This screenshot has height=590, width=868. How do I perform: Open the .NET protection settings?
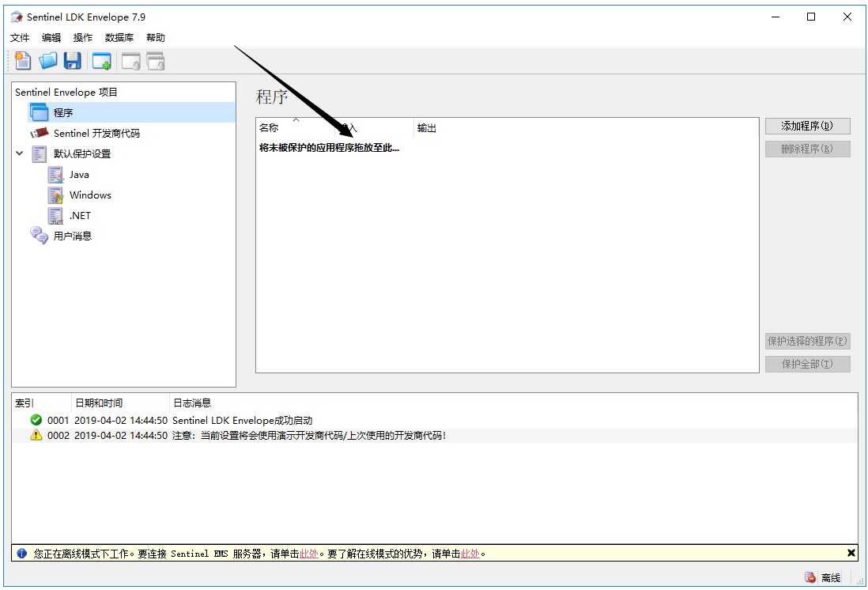click(x=80, y=215)
